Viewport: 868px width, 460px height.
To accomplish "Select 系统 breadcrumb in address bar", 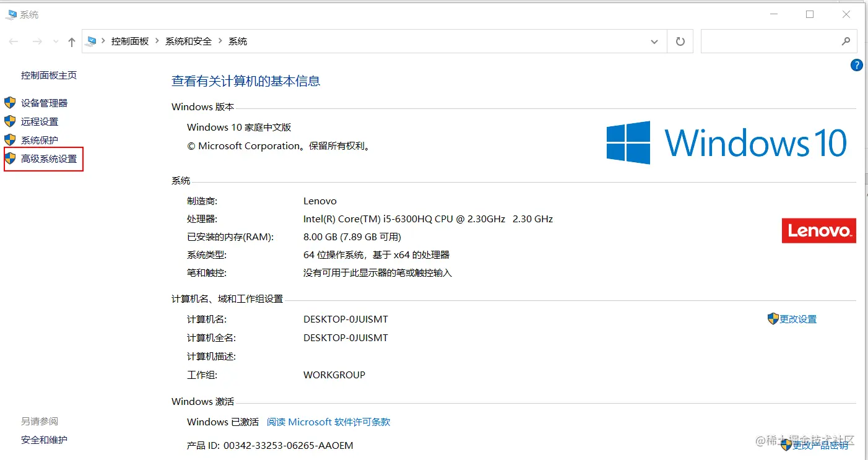I will (x=238, y=41).
